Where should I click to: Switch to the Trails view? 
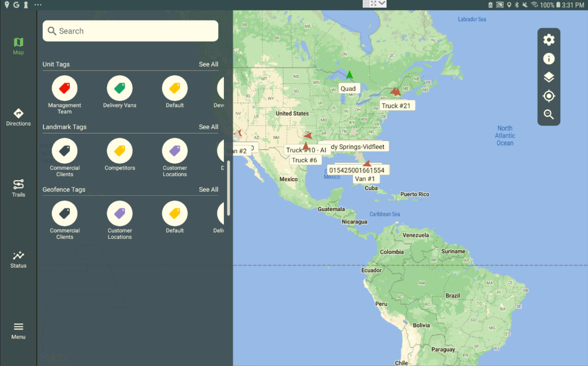18,188
